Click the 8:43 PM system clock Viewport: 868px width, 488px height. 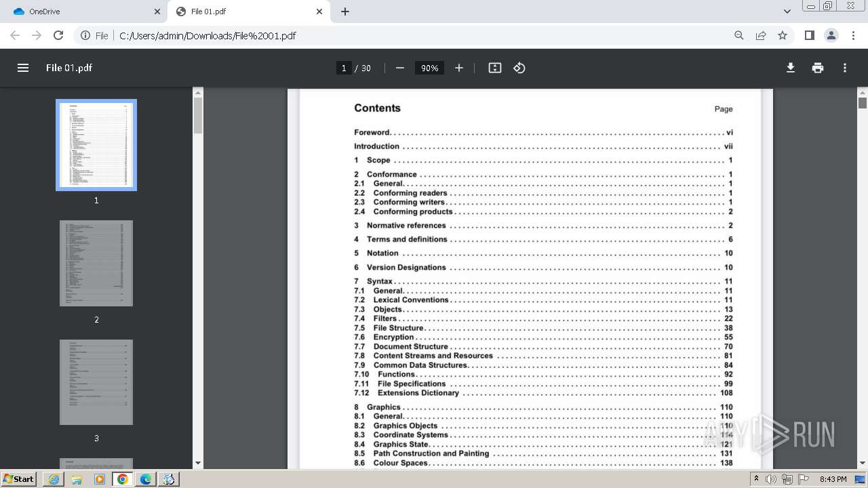(x=833, y=479)
